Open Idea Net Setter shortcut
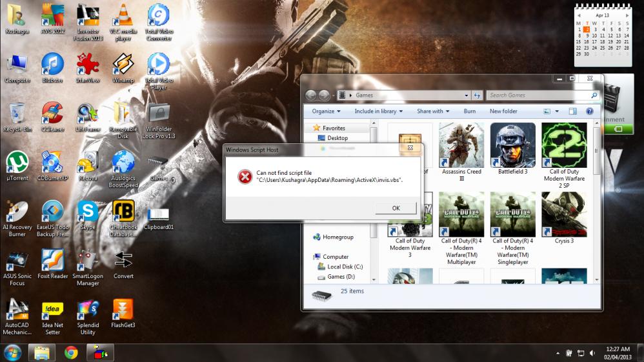Image resolution: width=644 pixels, height=362 pixels. click(x=52, y=316)
